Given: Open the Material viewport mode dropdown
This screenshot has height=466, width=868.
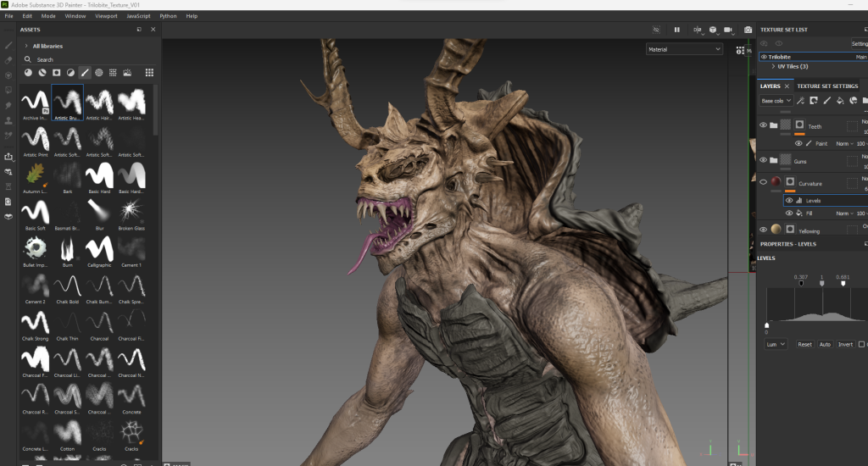Looking at the screenshot, I should click(684, 49).
